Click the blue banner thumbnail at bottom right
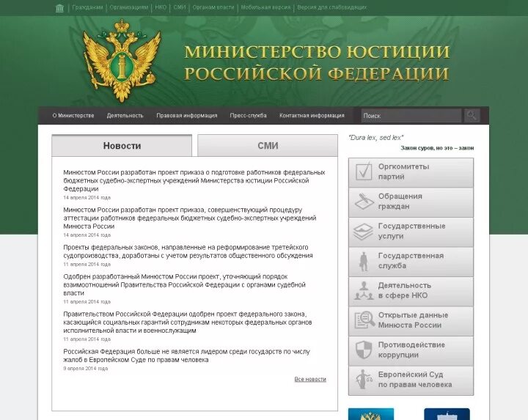Screen dimensions: 528x420 point(447,414)
